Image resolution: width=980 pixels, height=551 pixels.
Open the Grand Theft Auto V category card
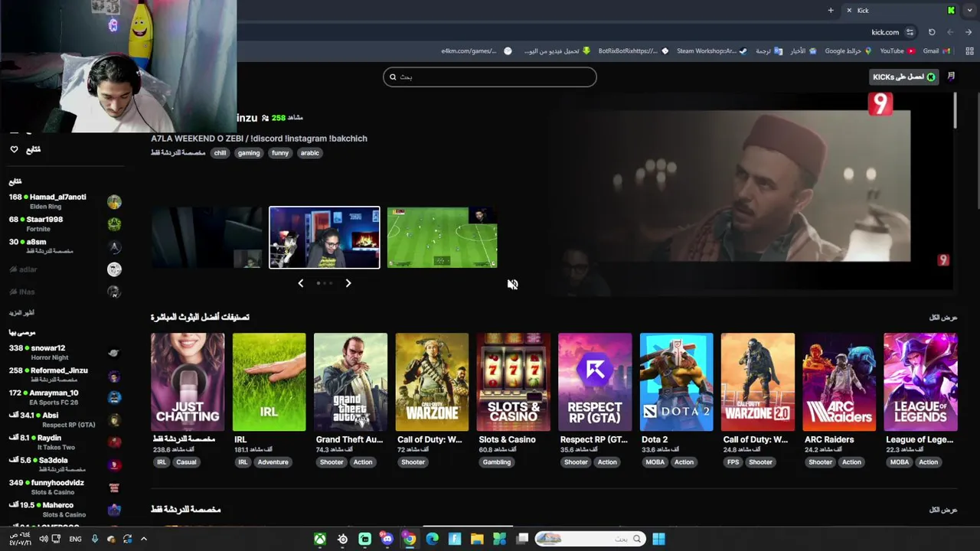(x=351, y=382)
